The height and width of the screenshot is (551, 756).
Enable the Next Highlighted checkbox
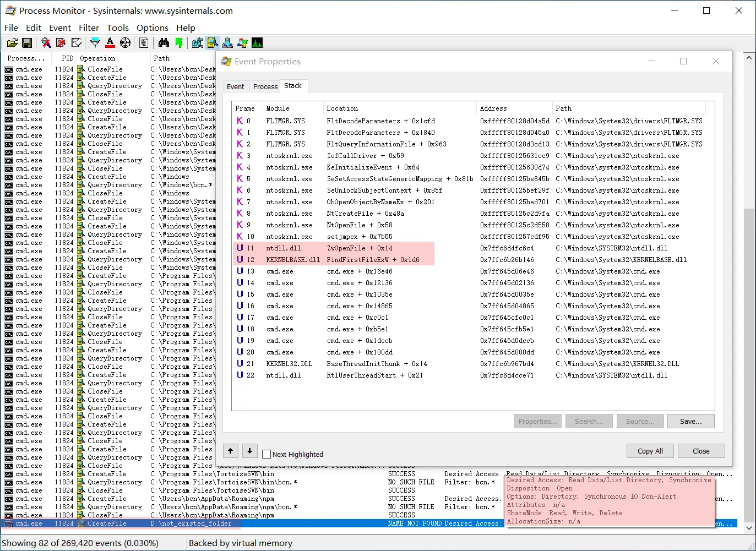coord(267,454)
